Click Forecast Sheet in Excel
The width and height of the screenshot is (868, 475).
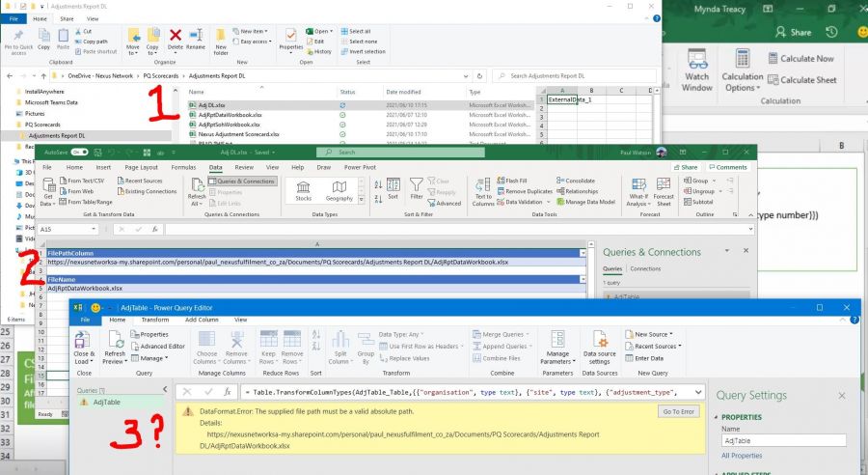click(x=664, y=192)
